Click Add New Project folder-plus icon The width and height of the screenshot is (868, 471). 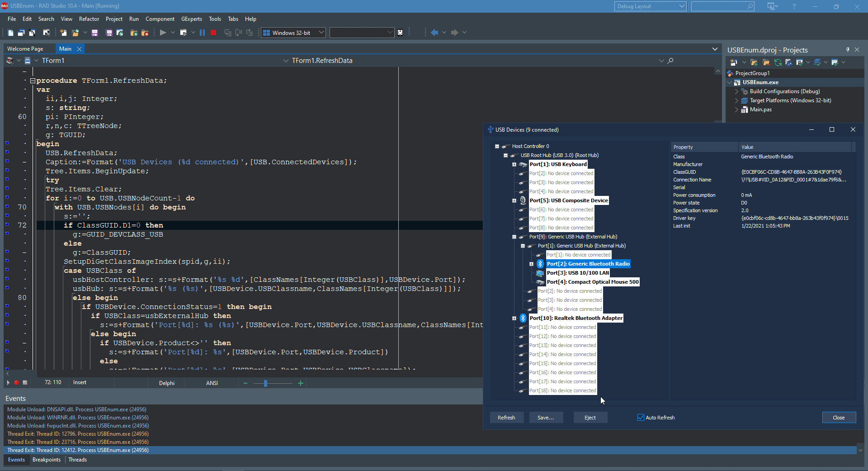(x=754, y=62)
